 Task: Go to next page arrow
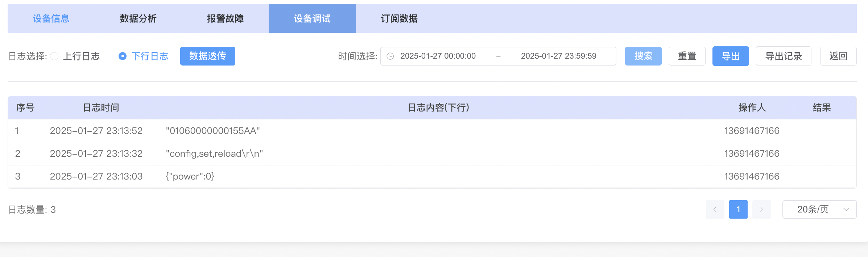pyautogui.click(x=761, y=210)
